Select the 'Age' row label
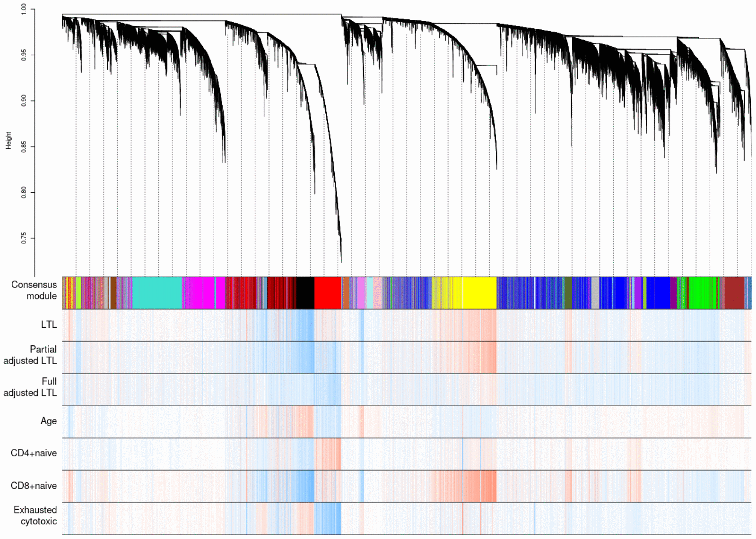 (x=49, y=421)
